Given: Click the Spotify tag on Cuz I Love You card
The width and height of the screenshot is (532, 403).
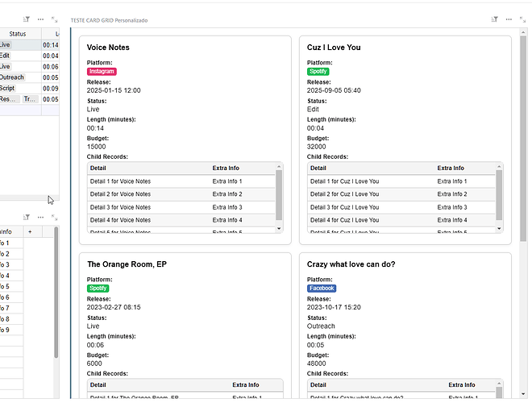Looking at the screenshot, I should [318, 71].
